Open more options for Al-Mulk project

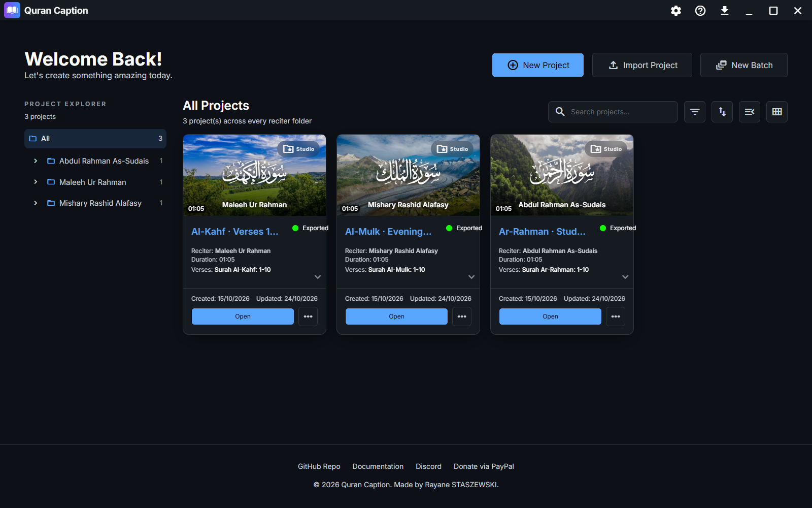(x=462, y=316)
